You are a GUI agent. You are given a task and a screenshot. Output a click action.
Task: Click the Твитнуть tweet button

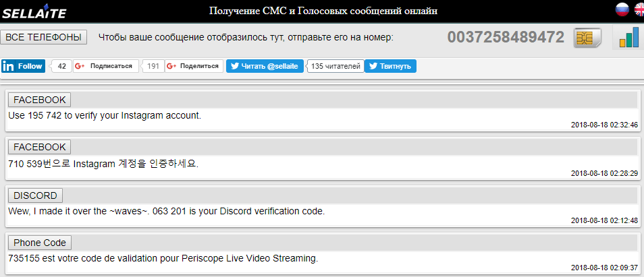[390, 66]
